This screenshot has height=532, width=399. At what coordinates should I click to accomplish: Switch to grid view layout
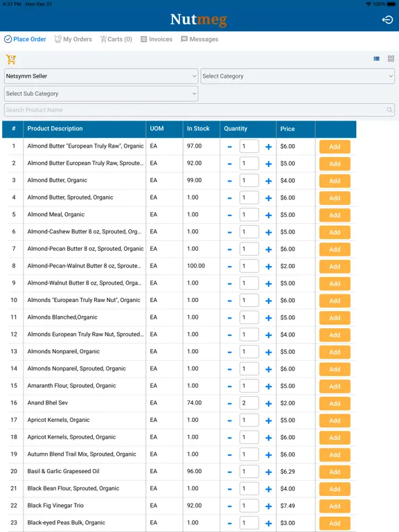391,59
